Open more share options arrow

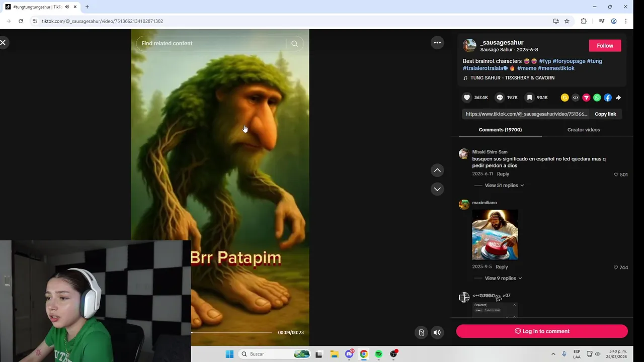click(x=618, y=98)
